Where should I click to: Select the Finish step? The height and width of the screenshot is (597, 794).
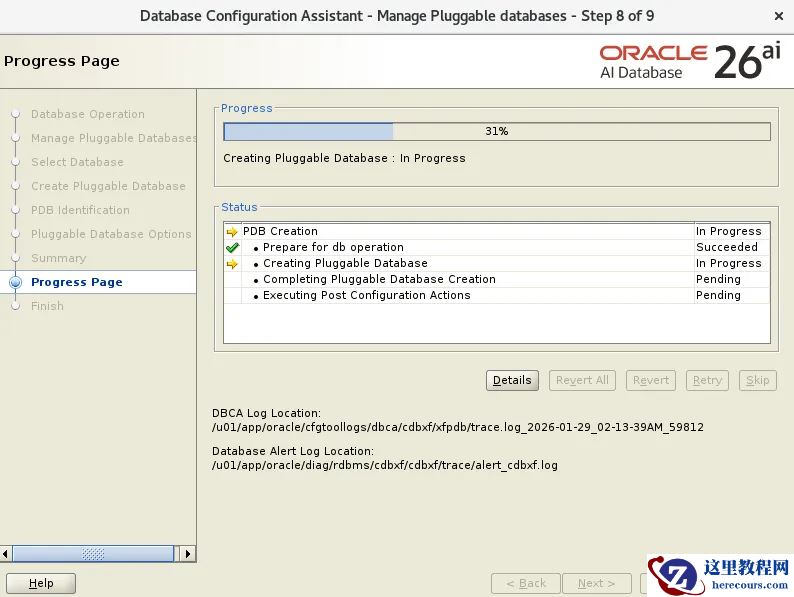tap(47, 306)
